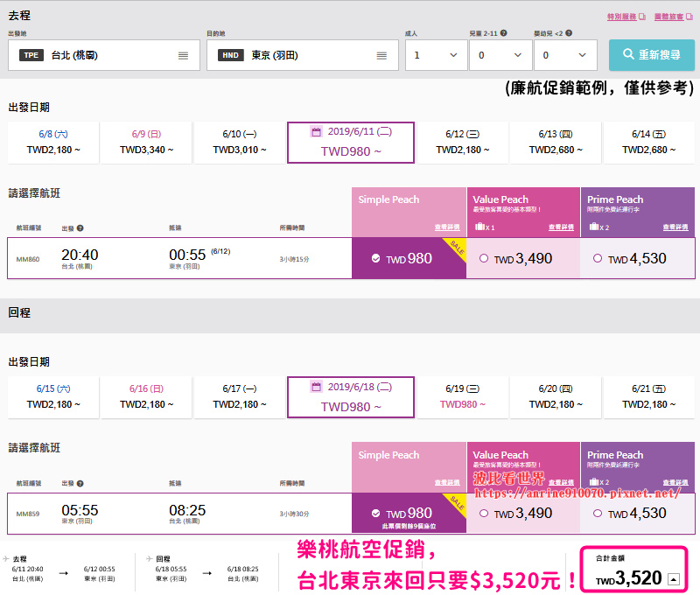Click the plane icon beside 去程 in the summary bar
This screenshot has width=700, height=595.
6,558
